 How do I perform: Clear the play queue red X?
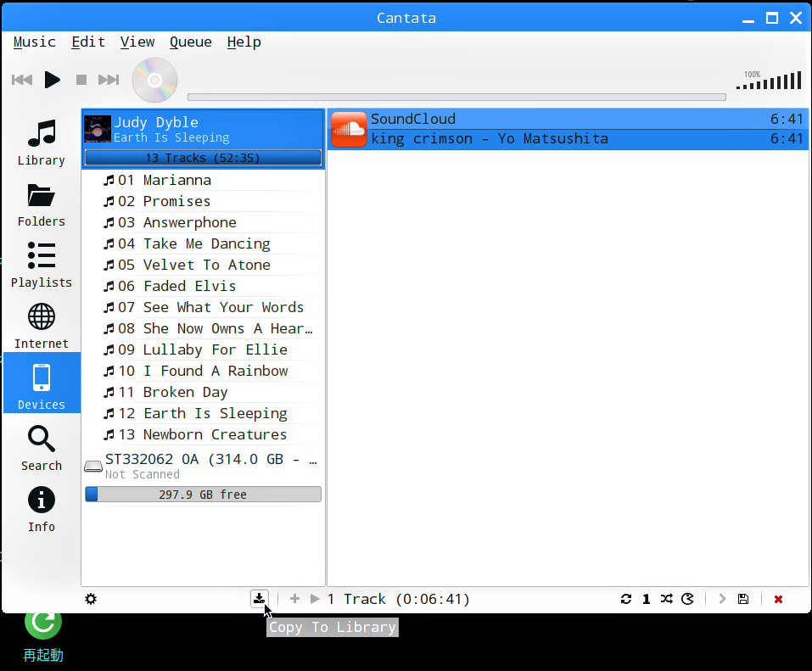point(778,599)
